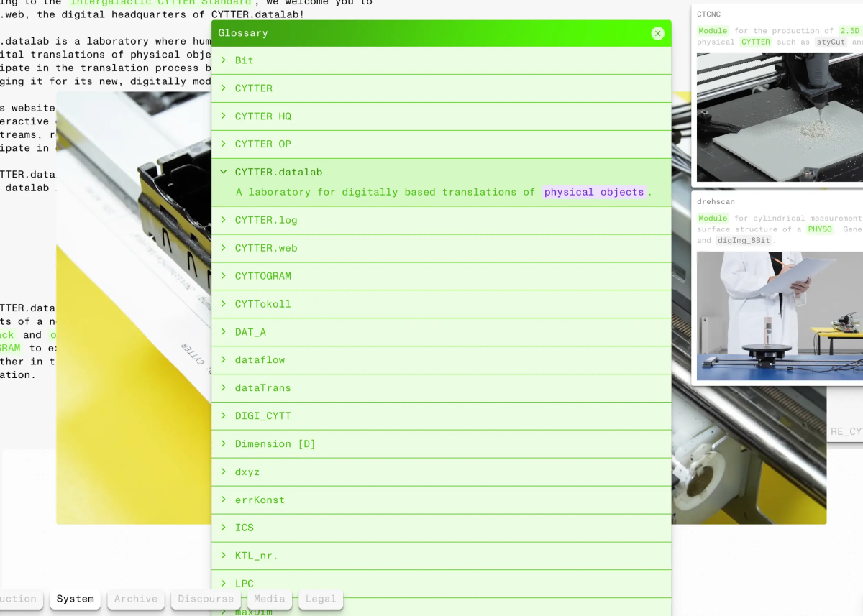Expand the DIGI_CYTT glossary entry
This screenshot has height=616, width=863.
[x=442, y=416]
